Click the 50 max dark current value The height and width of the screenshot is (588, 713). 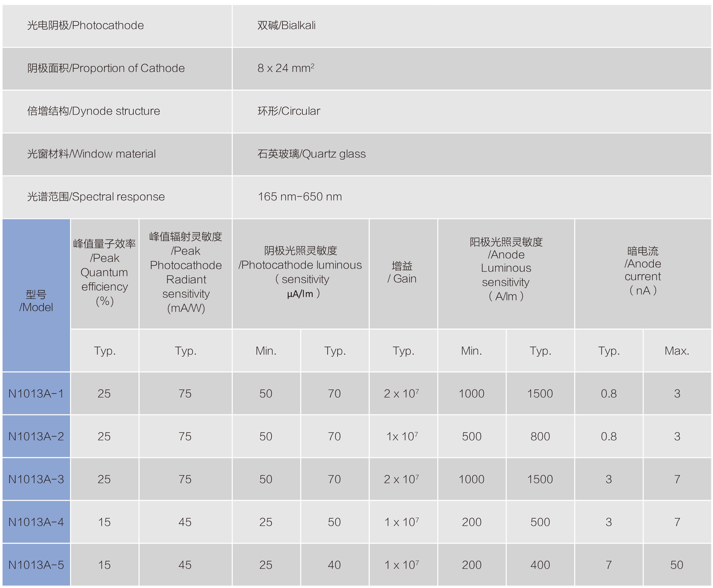pyautogui.click(x=677, y=565)
